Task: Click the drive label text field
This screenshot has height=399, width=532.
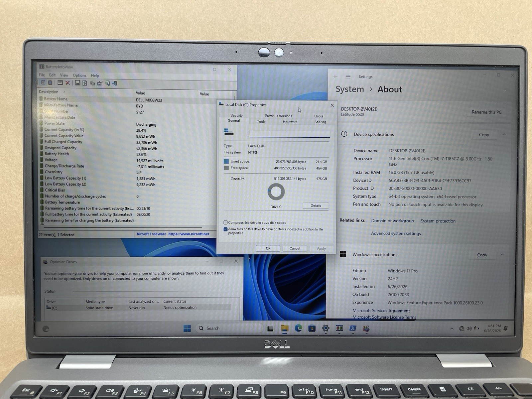Action: pos(289,133)
